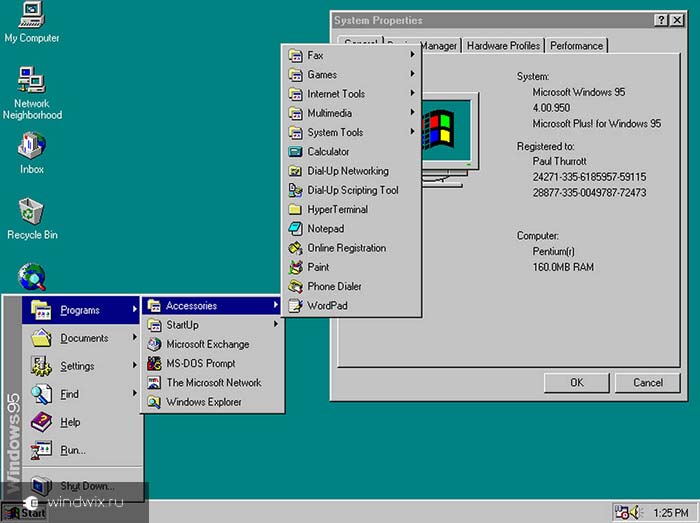Click Cancel in System Properties
This screenshot has width=700, height=523.
[x=648, y=383]
